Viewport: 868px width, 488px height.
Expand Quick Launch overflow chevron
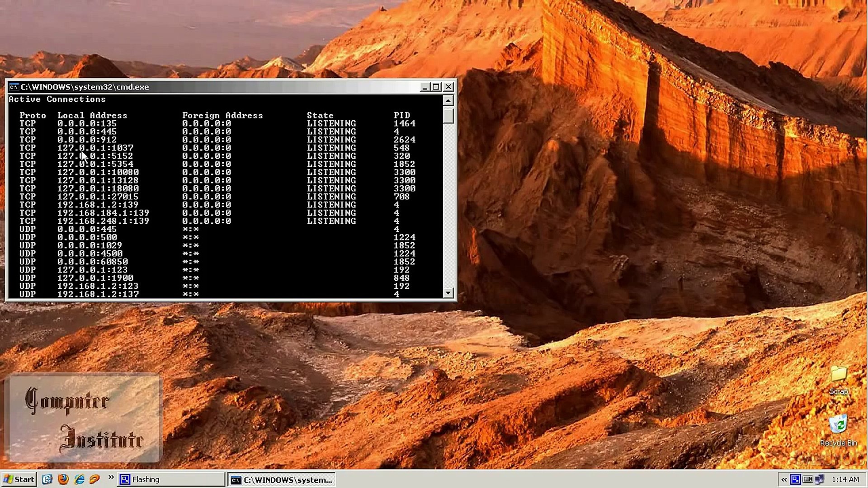111,477
